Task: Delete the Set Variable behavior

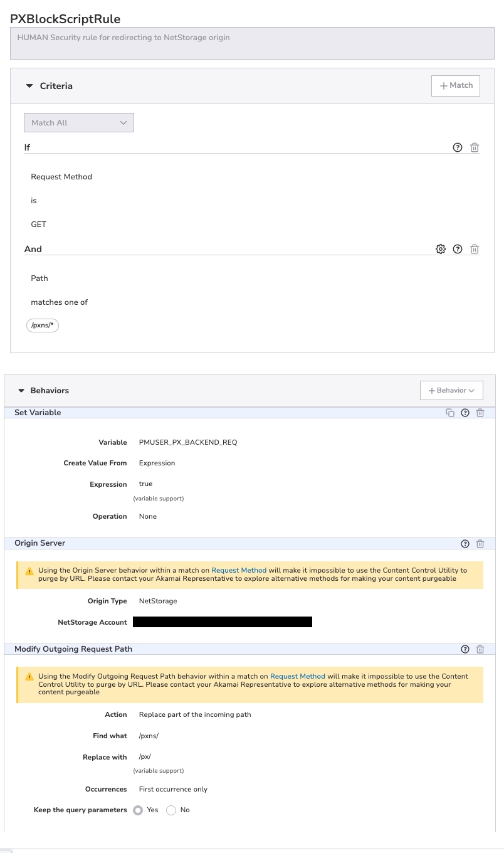Action: [480, 413]
